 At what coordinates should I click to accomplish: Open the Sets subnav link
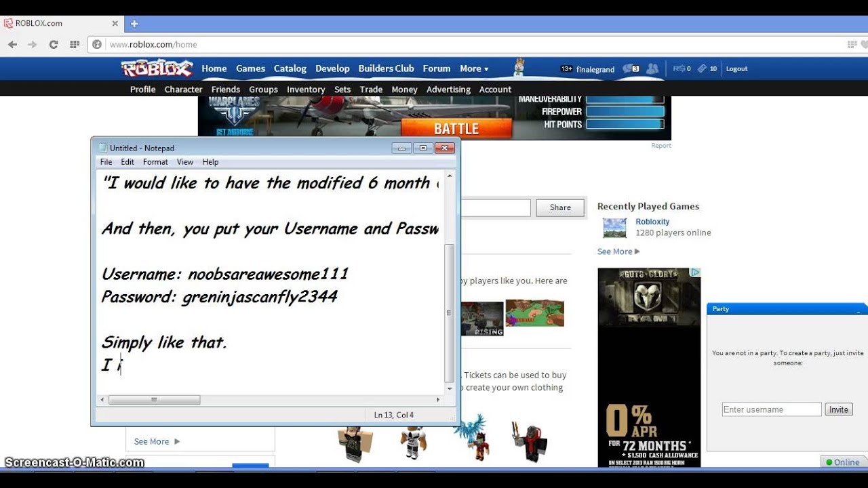point(342,89)
